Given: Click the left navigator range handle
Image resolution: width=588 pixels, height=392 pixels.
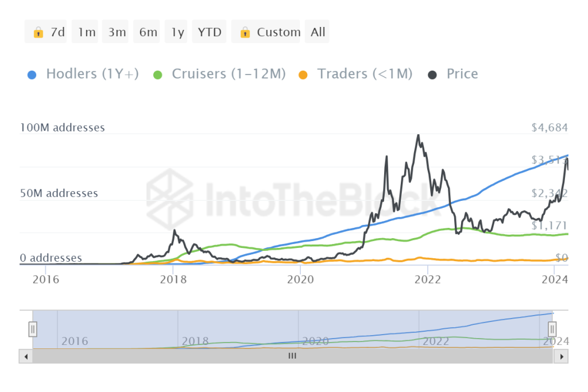Looking at the screenshot, I should (x=33, y=329).
